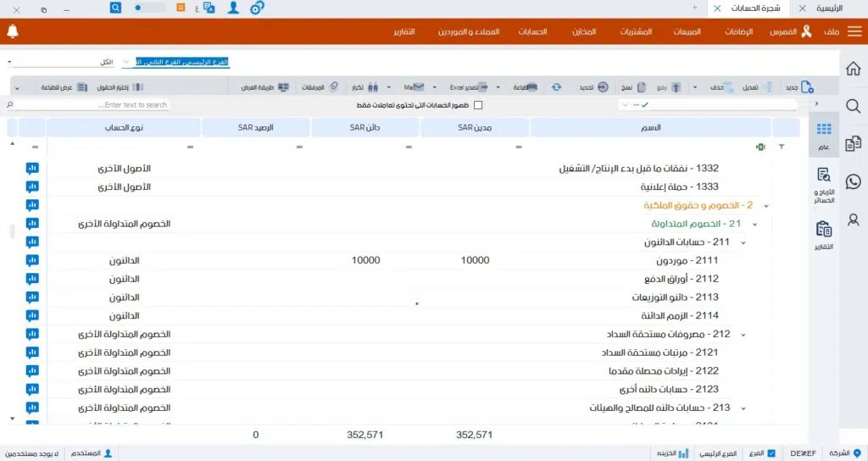
Task: Click the blue user icon in title bar
Action: coord(234,8)
